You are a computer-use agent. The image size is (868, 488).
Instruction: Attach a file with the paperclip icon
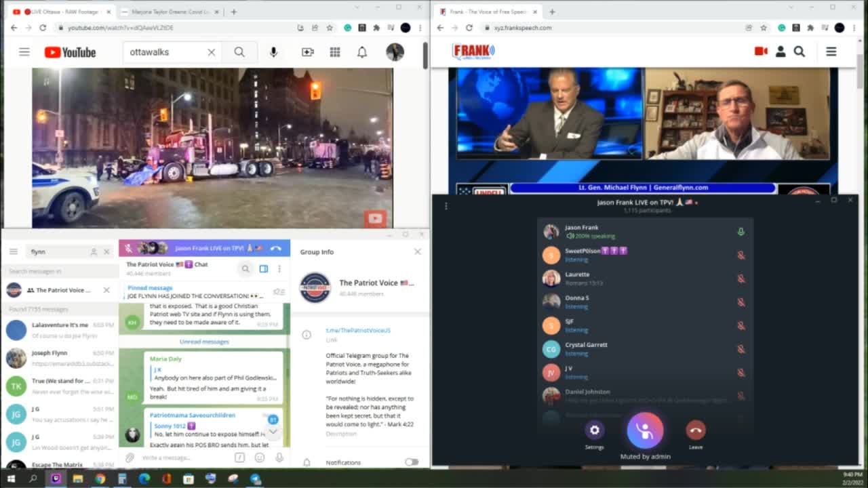(130, 457)
